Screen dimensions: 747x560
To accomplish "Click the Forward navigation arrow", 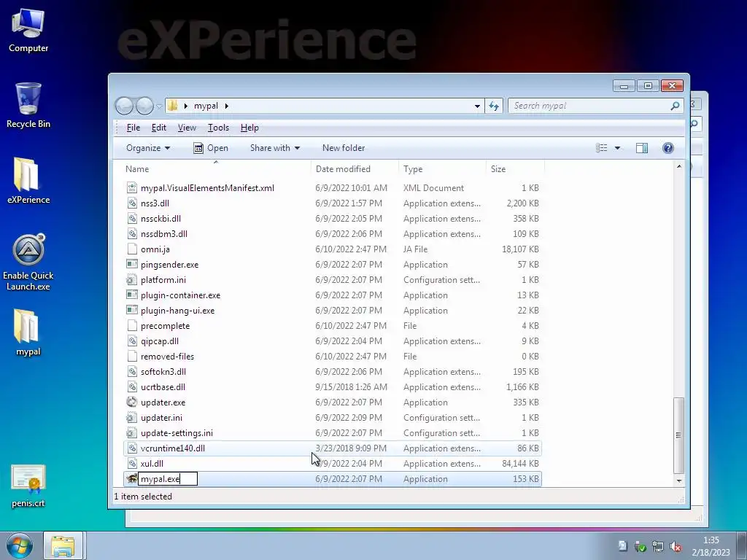I will click(x=144, y=106).
